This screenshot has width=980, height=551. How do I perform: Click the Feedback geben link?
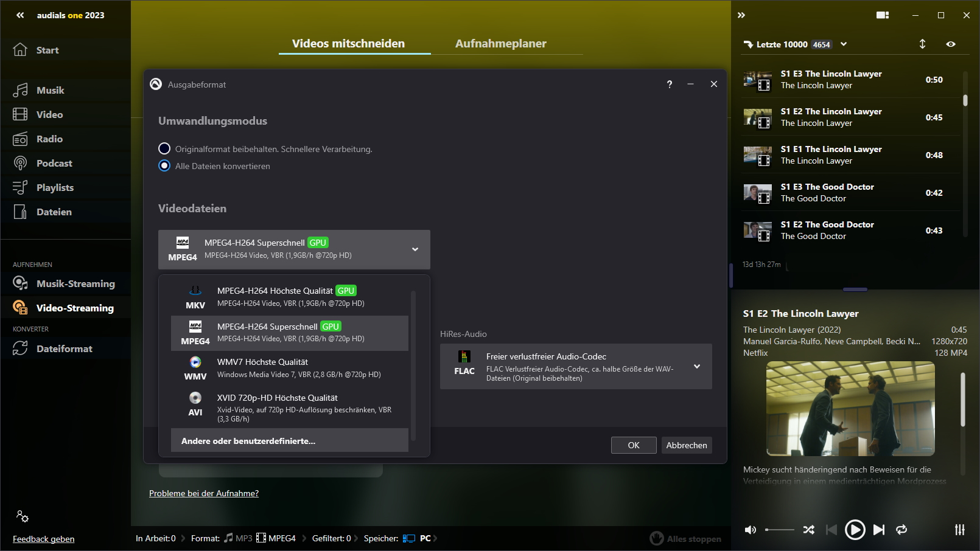[44, 539]
